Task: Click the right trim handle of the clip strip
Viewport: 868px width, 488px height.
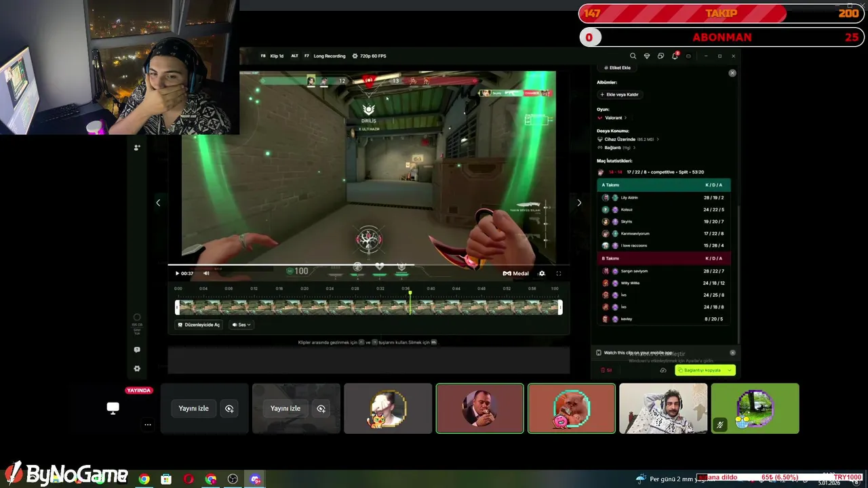Action: (560, 308)
